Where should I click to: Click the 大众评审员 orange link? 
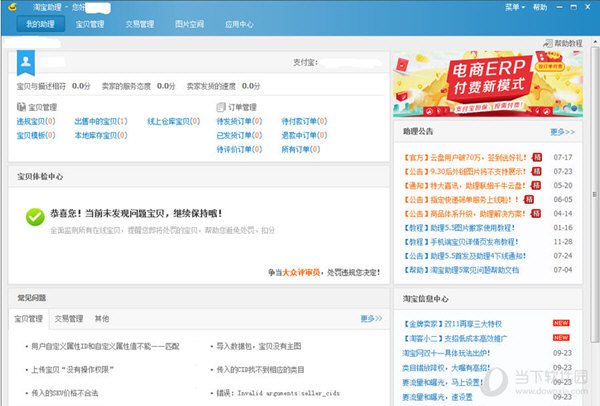coord(301,272)
